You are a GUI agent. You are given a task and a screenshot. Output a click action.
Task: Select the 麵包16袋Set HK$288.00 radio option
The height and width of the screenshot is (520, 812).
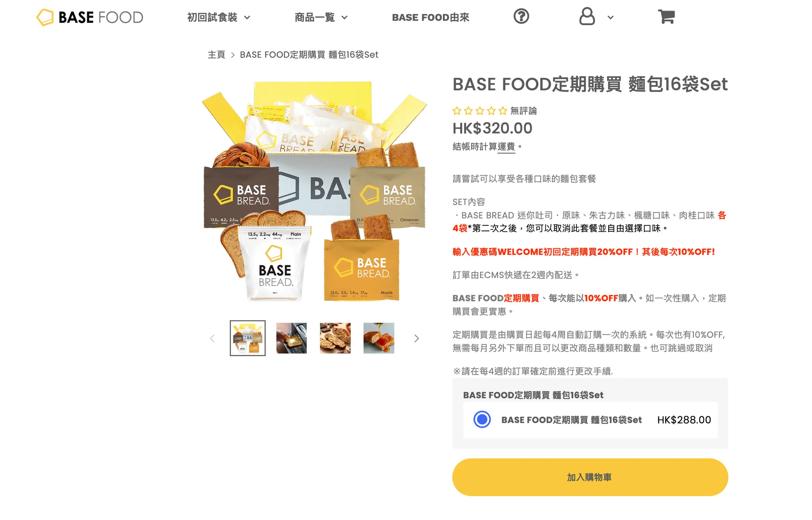tap(482, 420)
